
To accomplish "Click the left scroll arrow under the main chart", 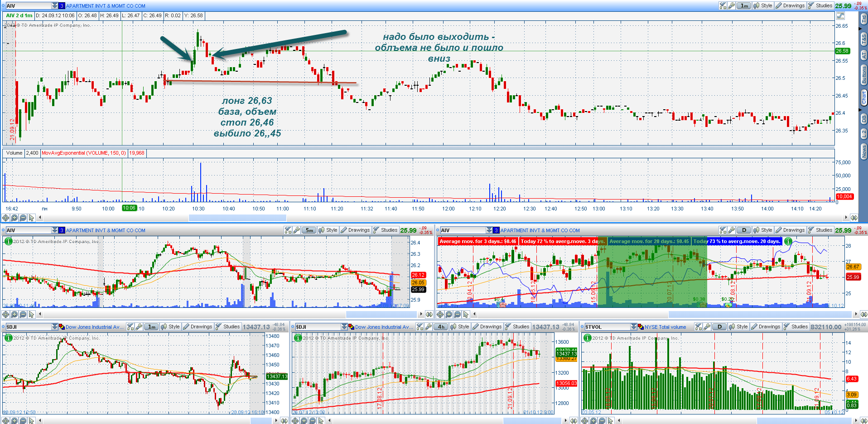I will [x=40, y=218].
